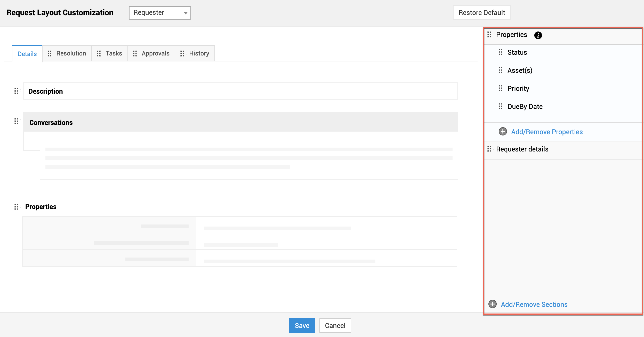Click drag handle next to Conversations section
This screenshot has width=644, height=337.
16,121
